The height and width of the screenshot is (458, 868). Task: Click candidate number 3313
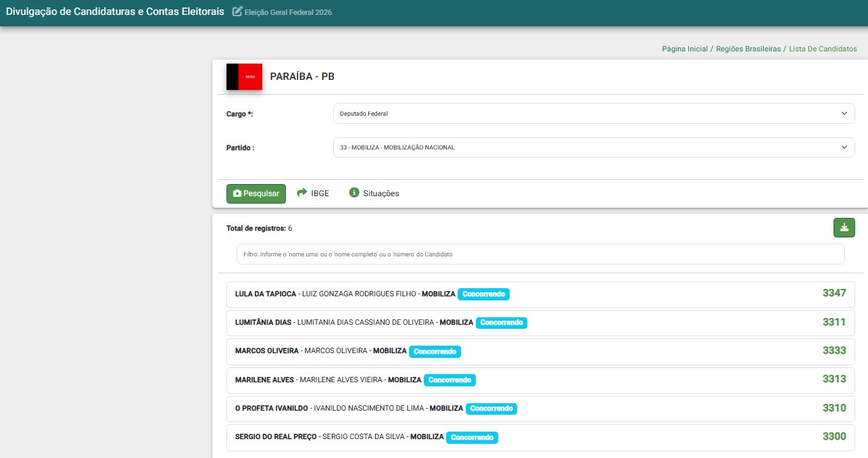(x=834, y=379)
